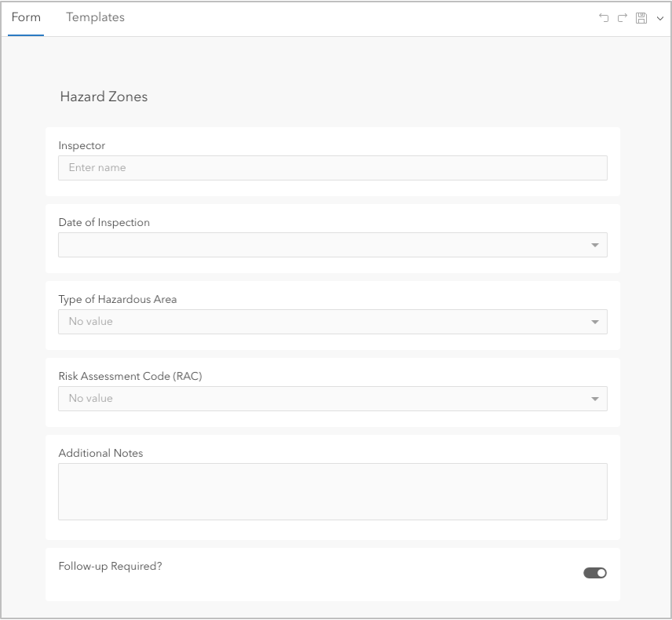Image resolution: width=672 pixels, height=620 pixels.
Task: Click the Hazard Zones form title
Action: [x=103, y=97]
